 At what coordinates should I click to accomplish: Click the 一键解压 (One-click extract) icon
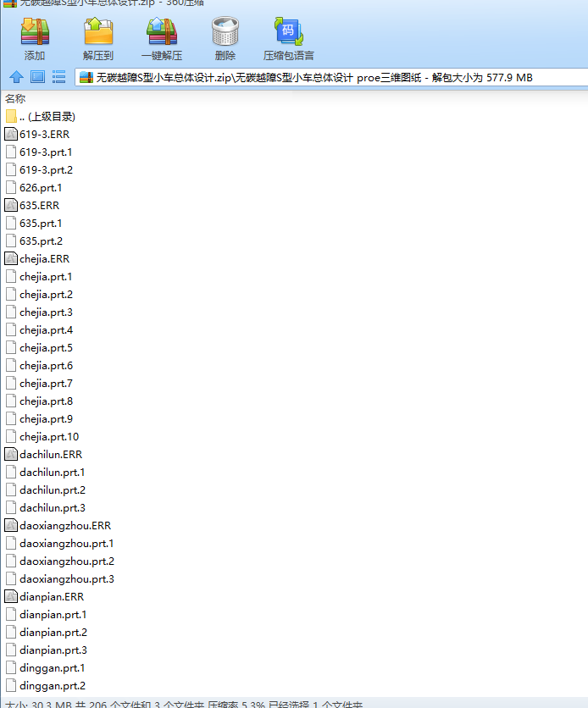(x=162, y=31)
